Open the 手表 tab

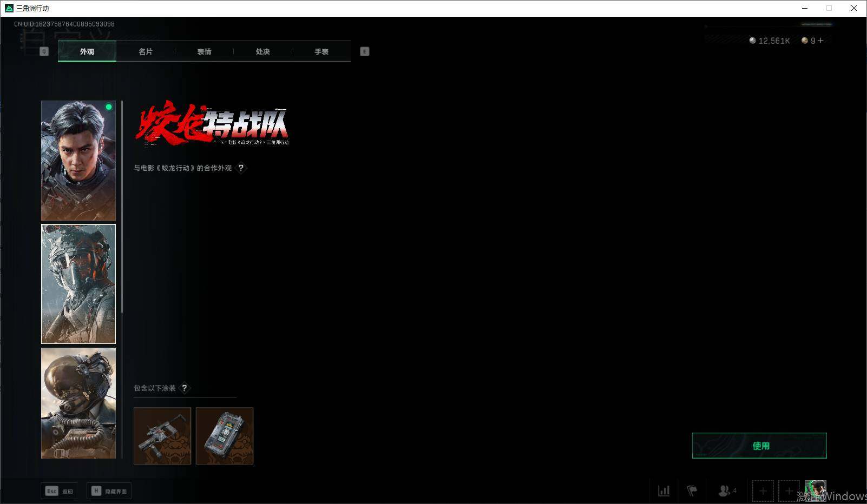pyautogui.click(x=321, y=51)
